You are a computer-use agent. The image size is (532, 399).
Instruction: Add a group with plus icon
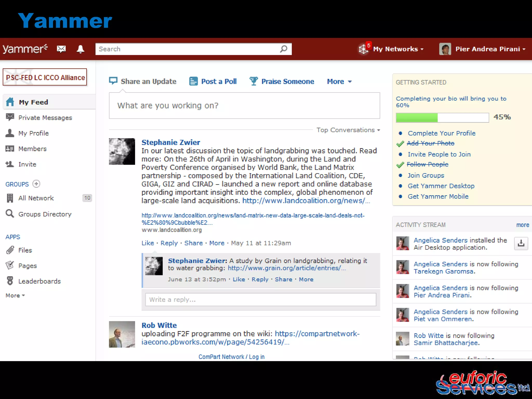(x=36, y=184)
